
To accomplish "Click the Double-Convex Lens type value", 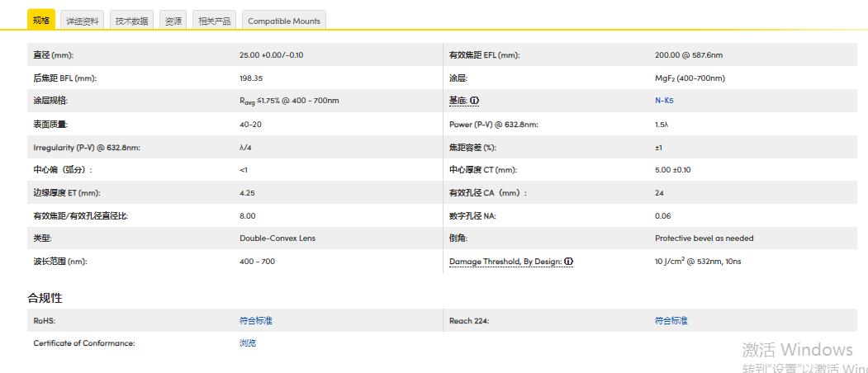I will (277, 238).
